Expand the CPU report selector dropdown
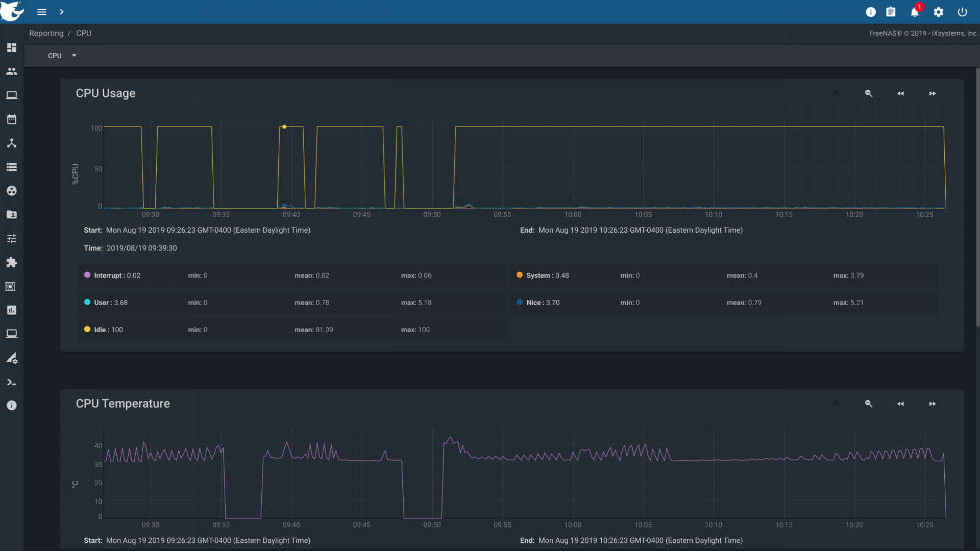The image size is (980, 551). point(62,56)
